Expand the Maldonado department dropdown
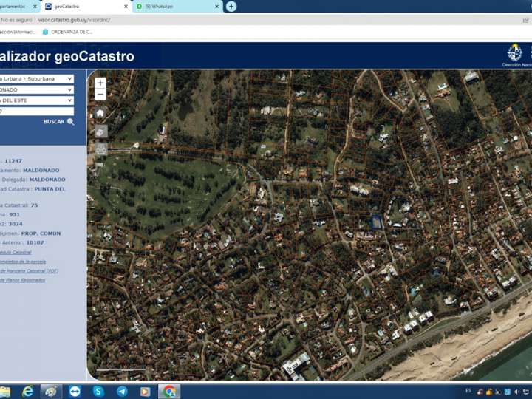Screen dimensions: 532x399 tap(36, 89)
